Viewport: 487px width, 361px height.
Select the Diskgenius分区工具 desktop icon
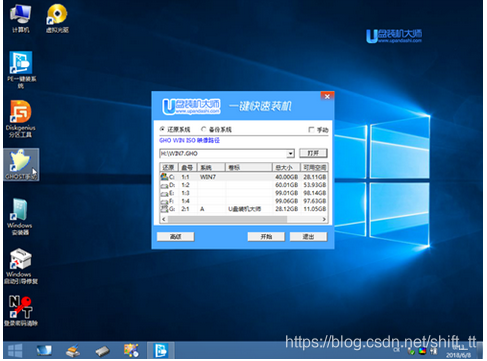pos(20,118)
